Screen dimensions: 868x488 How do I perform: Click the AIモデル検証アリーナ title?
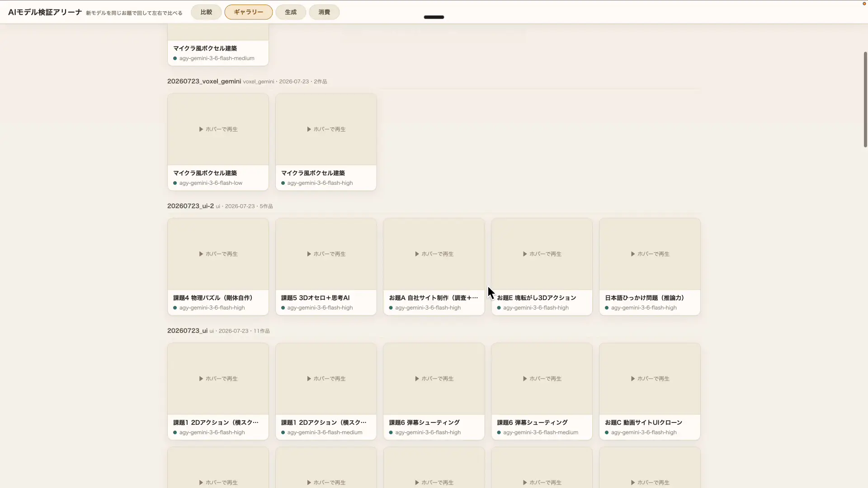[x=45, y=12]
